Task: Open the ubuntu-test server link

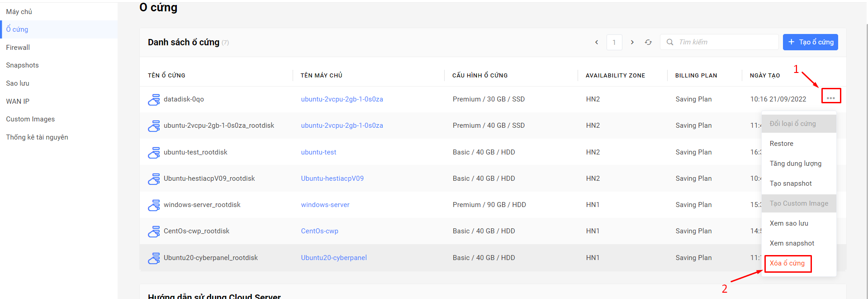Action: tap(319, 152)
